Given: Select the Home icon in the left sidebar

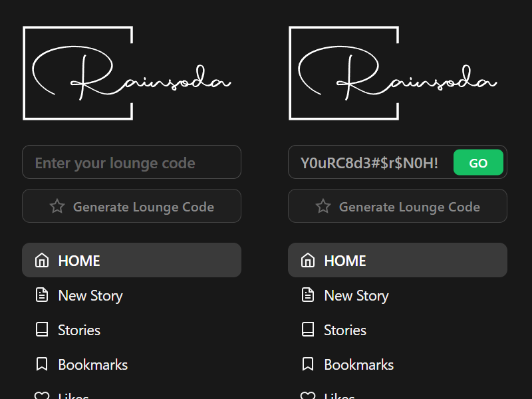Looking at the screenshot, I should [41, 261].
